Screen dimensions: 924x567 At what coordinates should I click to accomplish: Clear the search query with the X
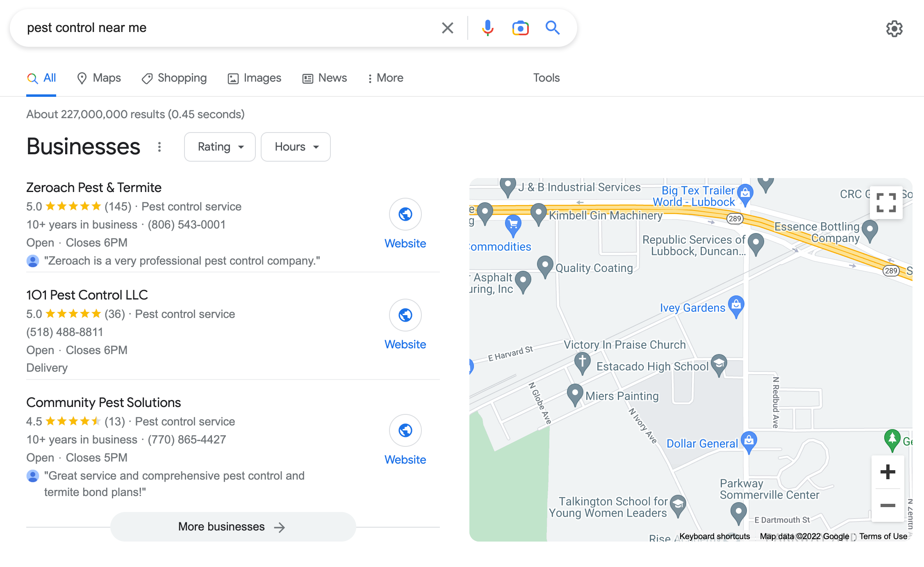click(448, 27)
